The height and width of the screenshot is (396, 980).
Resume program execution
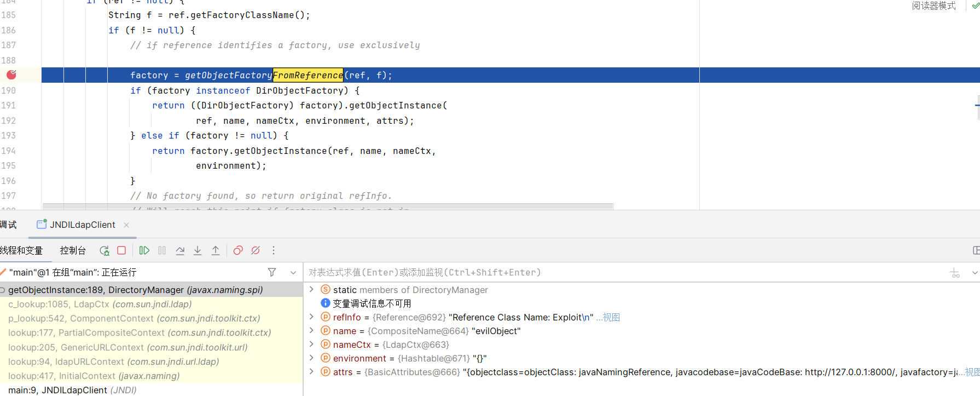144,250
